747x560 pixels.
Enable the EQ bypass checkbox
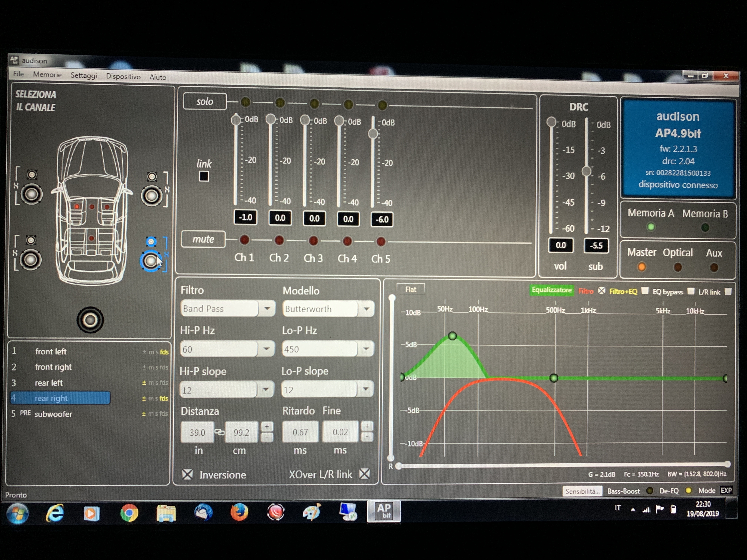[691, 291]
